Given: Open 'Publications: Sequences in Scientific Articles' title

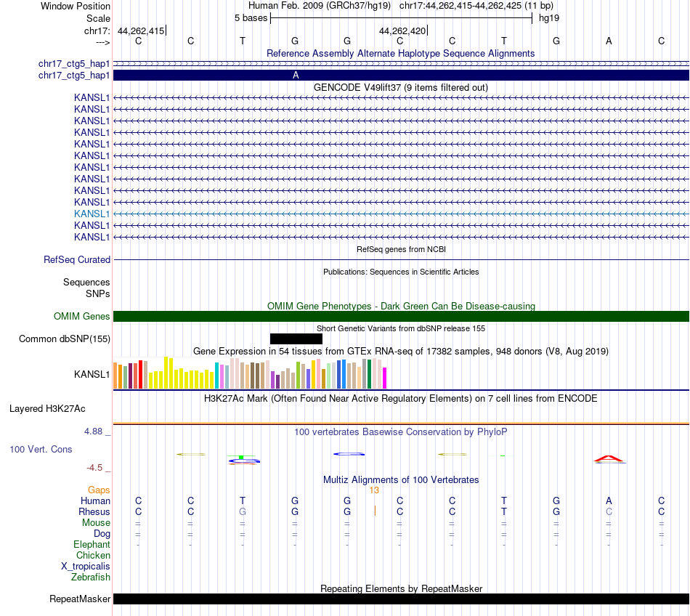Looking at the screenshot, I should [401, 272].
